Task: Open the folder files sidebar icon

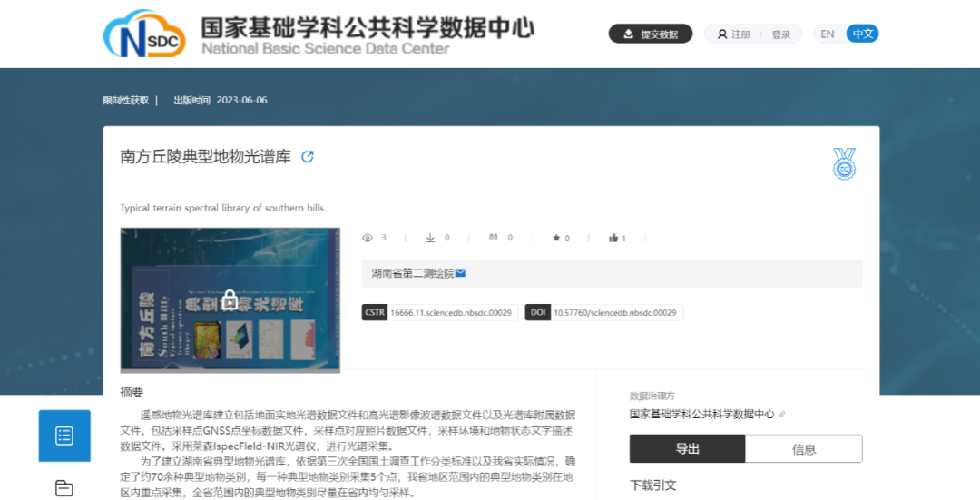Action: (x=64, y=488)
